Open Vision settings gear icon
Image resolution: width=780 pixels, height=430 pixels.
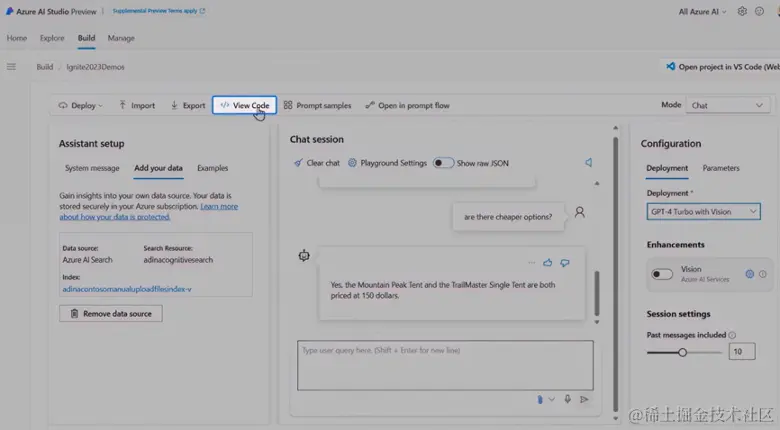[749, 274]
